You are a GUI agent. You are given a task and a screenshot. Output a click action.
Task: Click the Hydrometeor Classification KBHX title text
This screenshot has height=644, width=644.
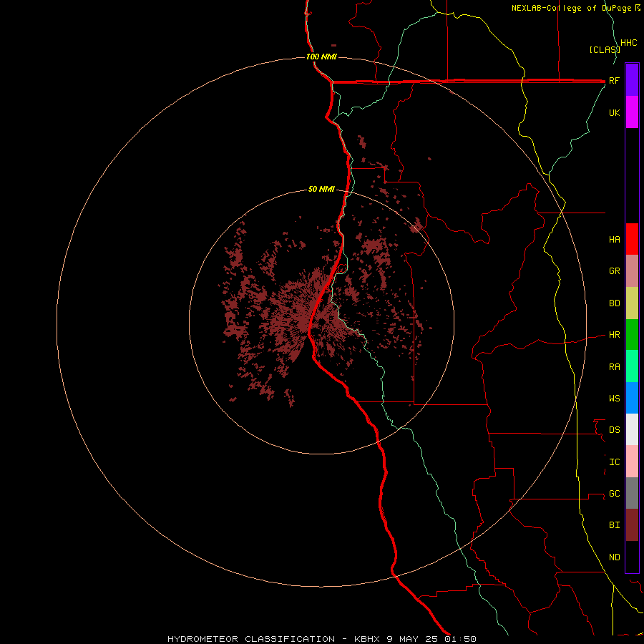point(321,639)
